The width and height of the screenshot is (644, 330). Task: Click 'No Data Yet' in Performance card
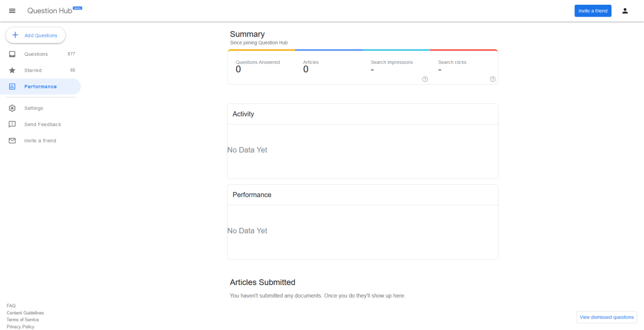(247, 231)
